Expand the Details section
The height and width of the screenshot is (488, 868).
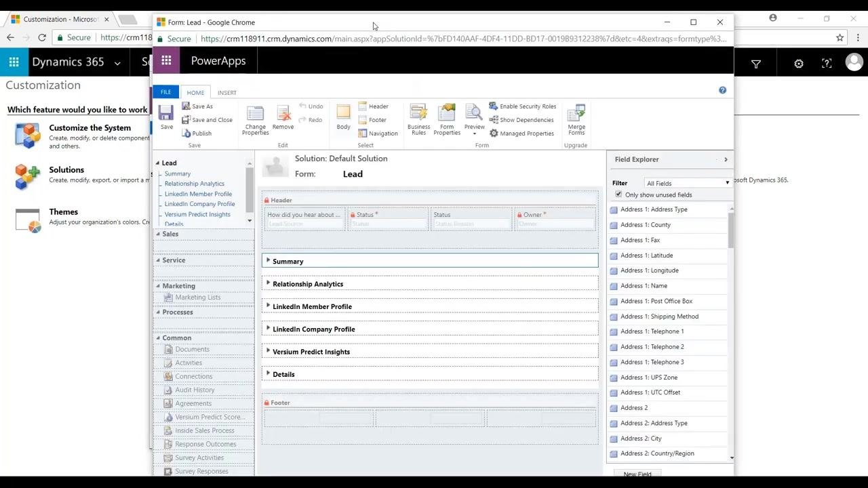[x=269, y=373]
